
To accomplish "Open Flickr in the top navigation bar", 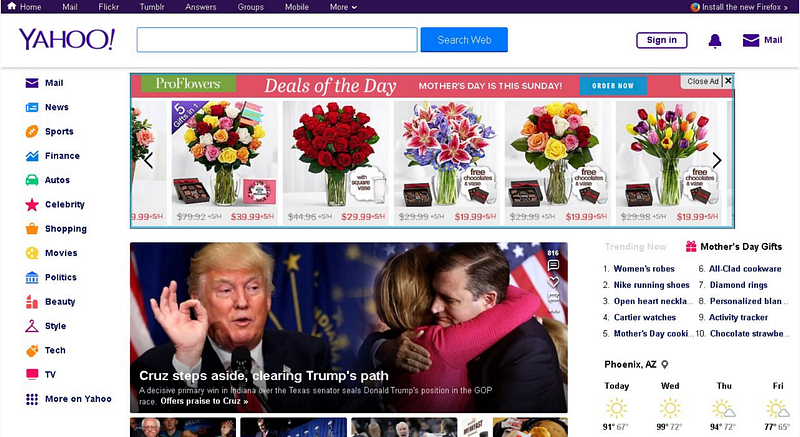I will click(x=108, y=7).
